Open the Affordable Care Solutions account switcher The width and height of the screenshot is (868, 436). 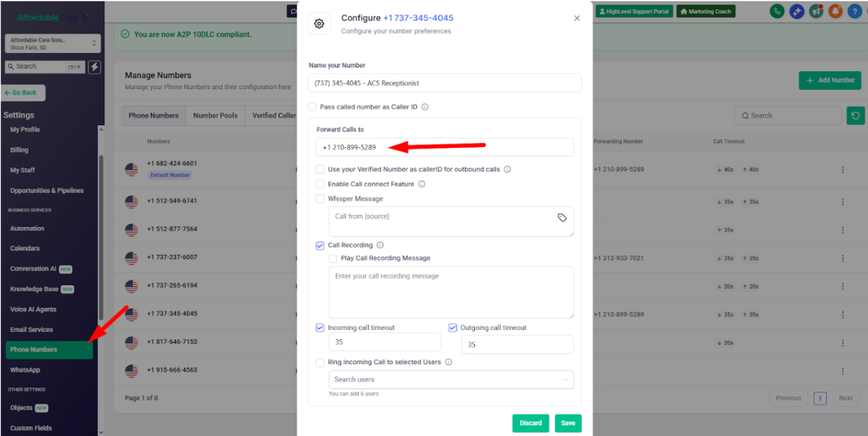[52, 44]
